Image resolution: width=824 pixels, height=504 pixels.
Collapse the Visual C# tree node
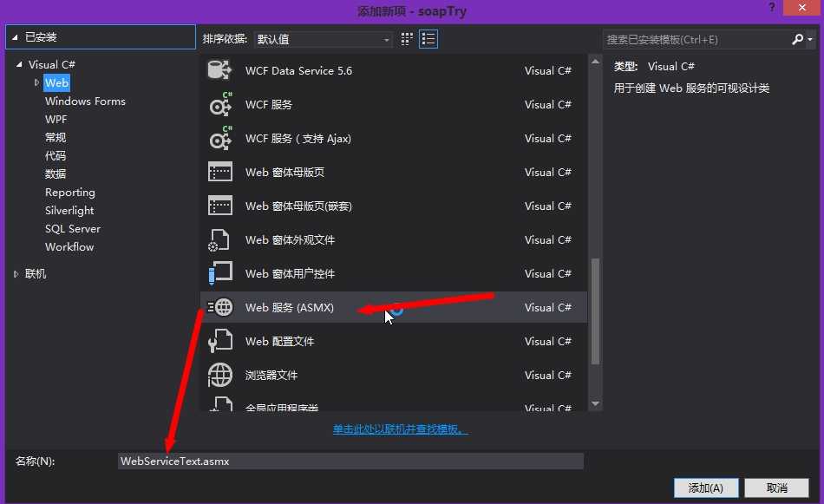click(x=19, y=64)
